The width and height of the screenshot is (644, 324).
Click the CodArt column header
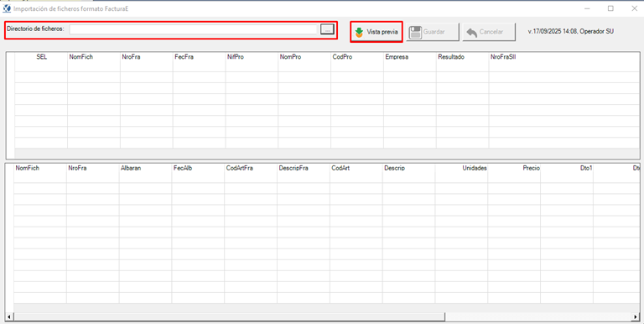point(356,168)
